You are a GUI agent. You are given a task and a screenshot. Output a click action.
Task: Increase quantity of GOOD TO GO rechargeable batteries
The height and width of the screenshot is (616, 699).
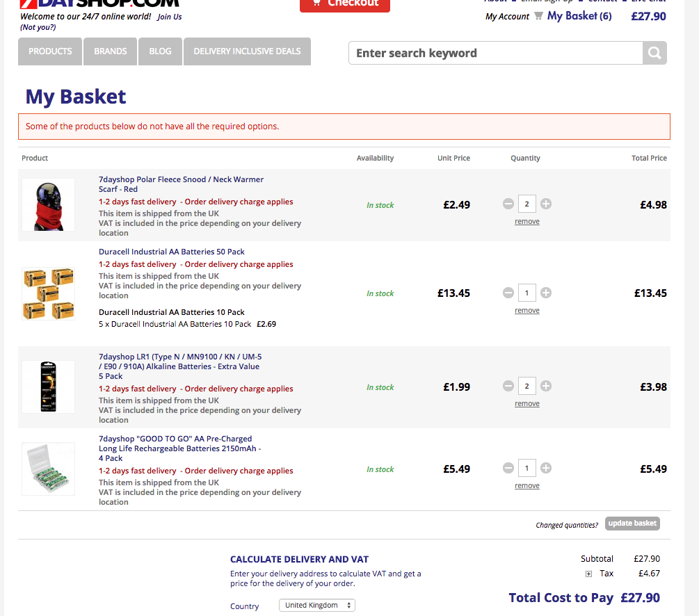coord(546,468)
